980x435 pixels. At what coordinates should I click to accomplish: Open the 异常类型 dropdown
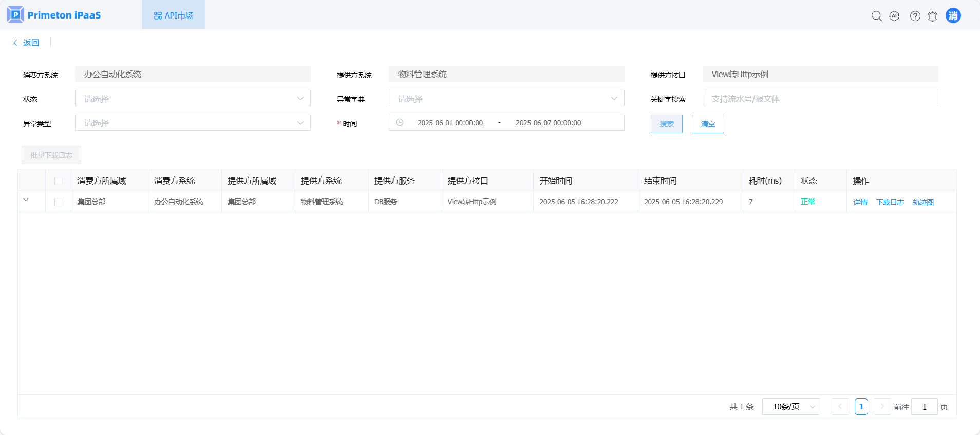tap(193, 123)
